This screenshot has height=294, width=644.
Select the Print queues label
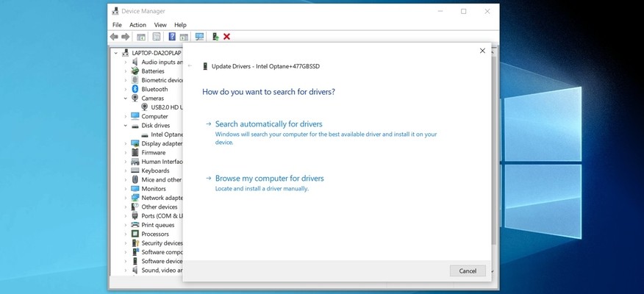tap(158, 225)
